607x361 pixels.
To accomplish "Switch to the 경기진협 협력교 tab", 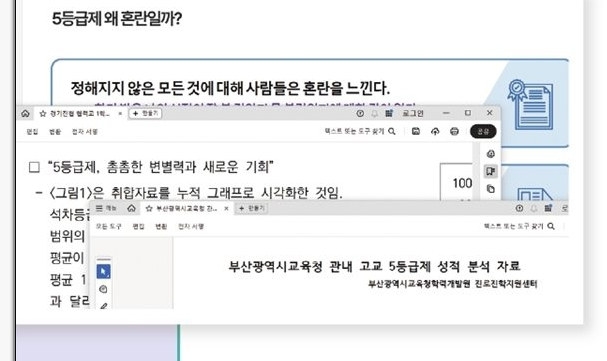I will (x=80, y=113).
